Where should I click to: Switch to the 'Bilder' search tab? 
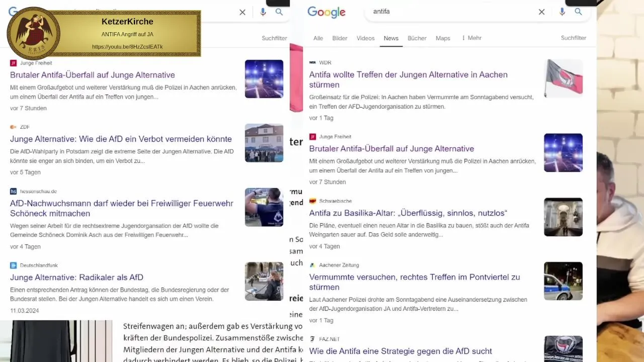[340, 38]
